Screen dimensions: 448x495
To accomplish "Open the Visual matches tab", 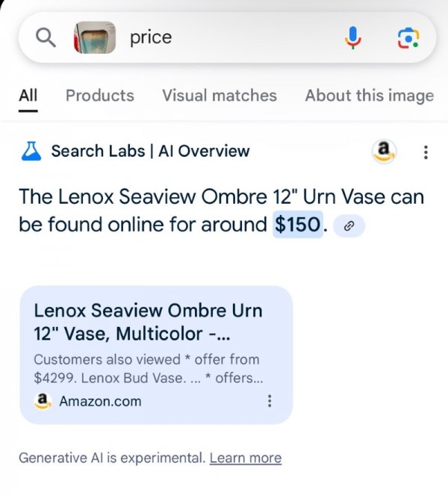I will click(x=220, y=96).
